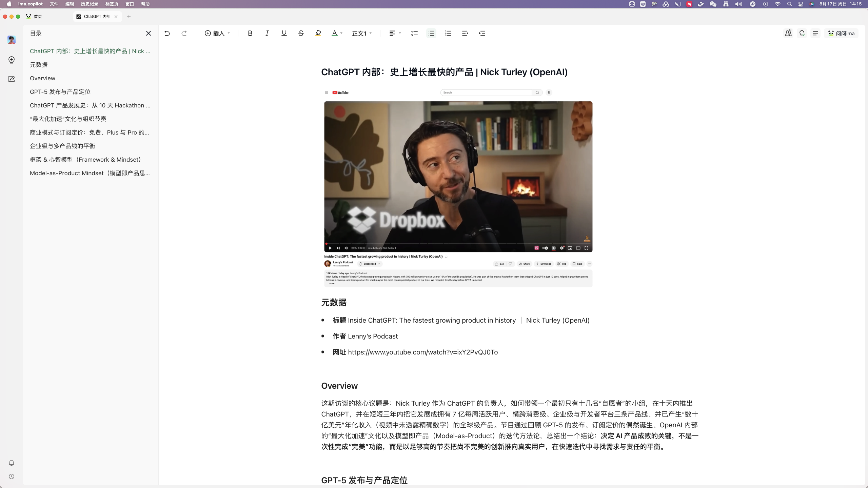Jump to Model-as-Product Mindset outline entry
The width and height of the screenshot is (868, 488).
(90, 173)
